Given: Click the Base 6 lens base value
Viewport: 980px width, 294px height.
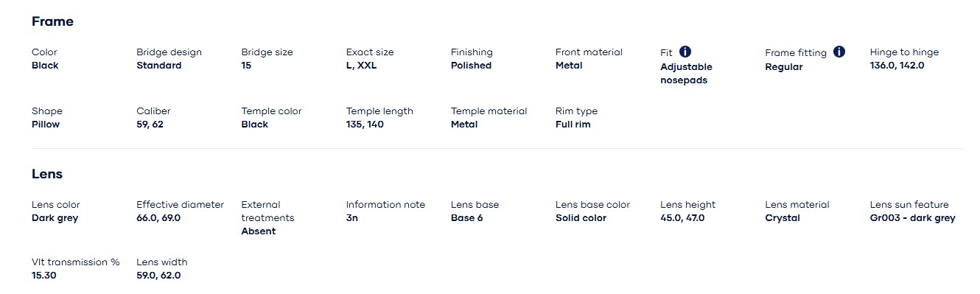Looking at the screenshot, I should tap(467, 218).
